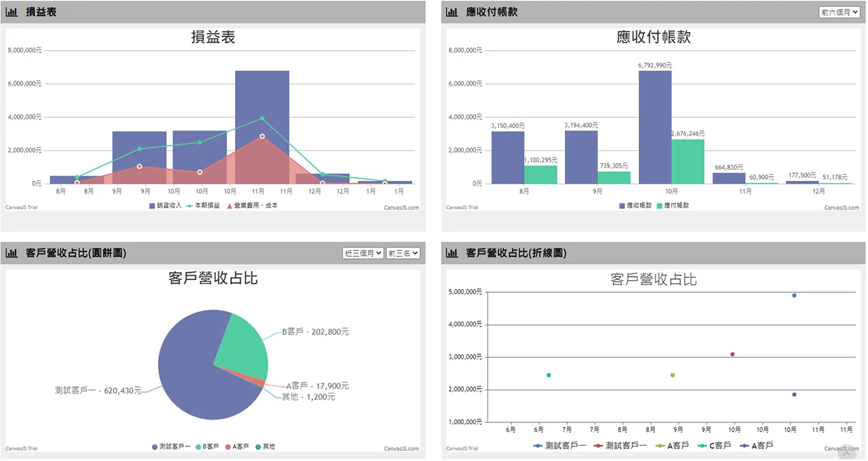Open the 前六個月 period dropdown
This screenshot has width=868, height=461.
[839, 12]
